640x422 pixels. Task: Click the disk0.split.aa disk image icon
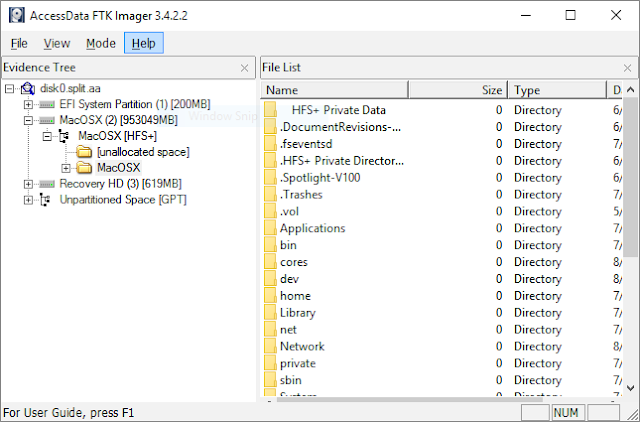[27, 89]
